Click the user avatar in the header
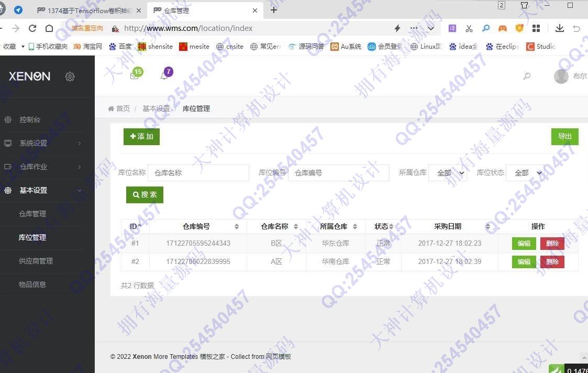The image size is (588, 373). (561, 76)
